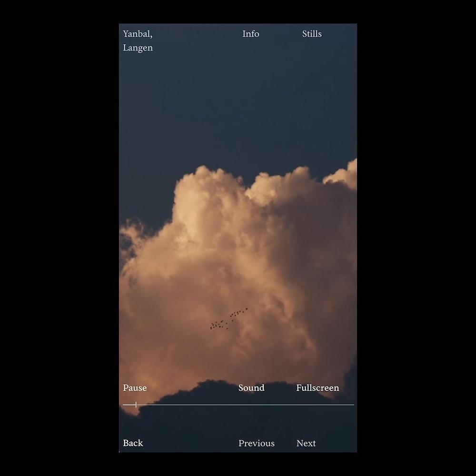Open the Stills section
476x476 pixels.
tap(312, 34)
